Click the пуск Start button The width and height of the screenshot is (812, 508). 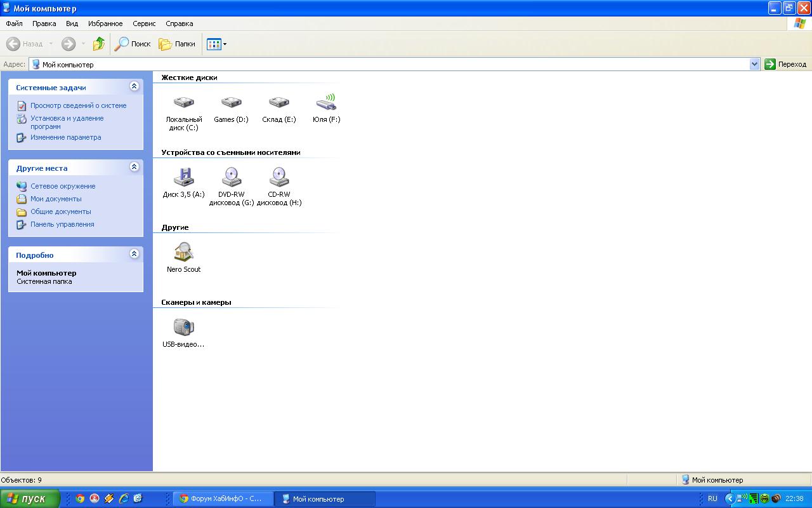(x=30, y=498)
